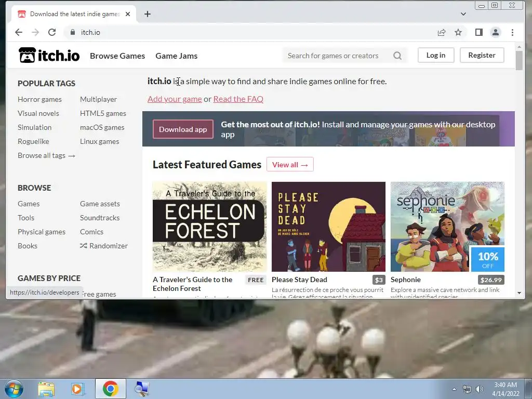Open the Sephonie title link
Screen dimensions: 532x399
(x=405, y=280)
